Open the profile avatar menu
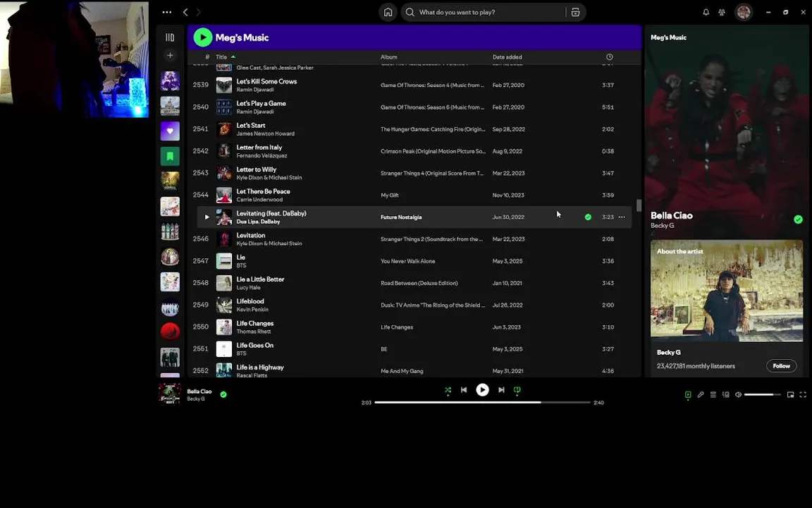Image resolution: width=812 pixels, height=508 pixels. coord(744,12)
